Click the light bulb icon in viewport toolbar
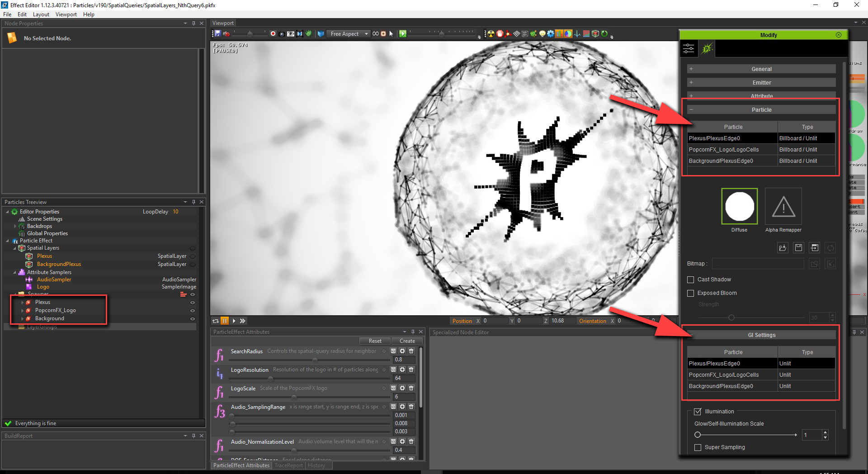868x474 pixels. pos(542,33)
